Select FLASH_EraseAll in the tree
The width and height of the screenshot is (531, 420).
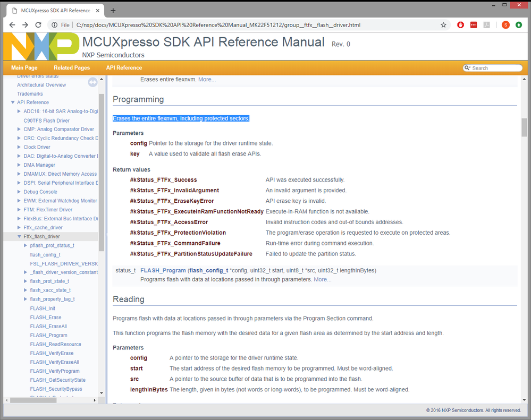(x=48, y=327)
